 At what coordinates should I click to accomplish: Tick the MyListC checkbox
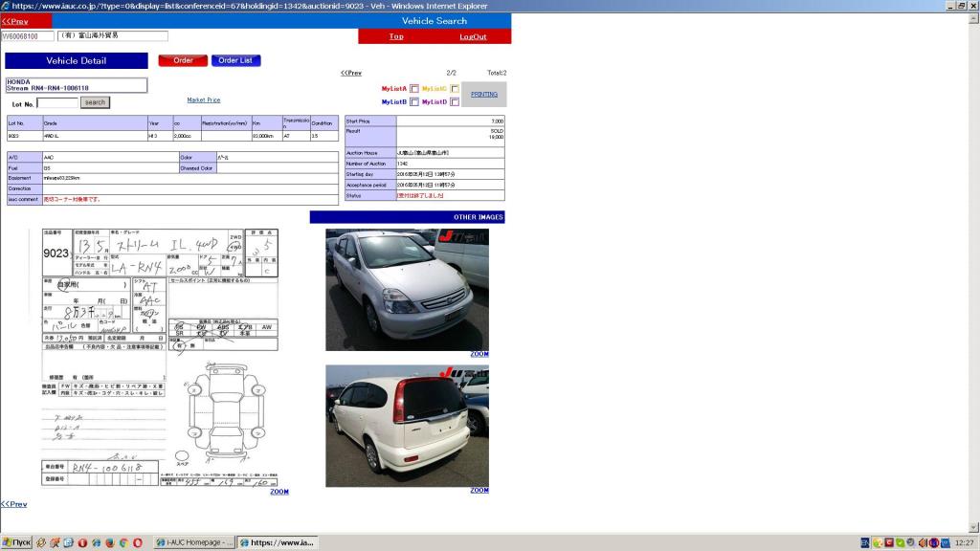455,89
